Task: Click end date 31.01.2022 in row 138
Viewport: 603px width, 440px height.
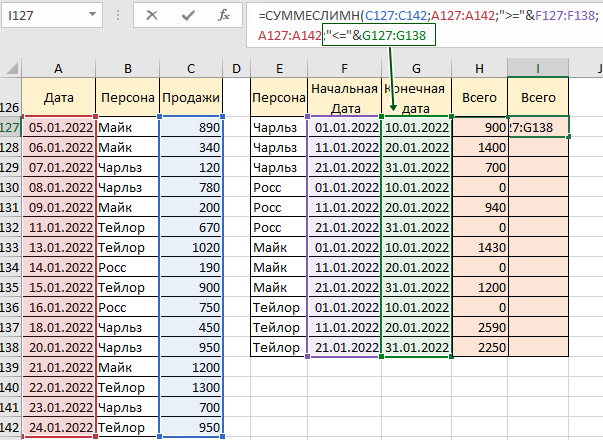Action: point(416,348)
